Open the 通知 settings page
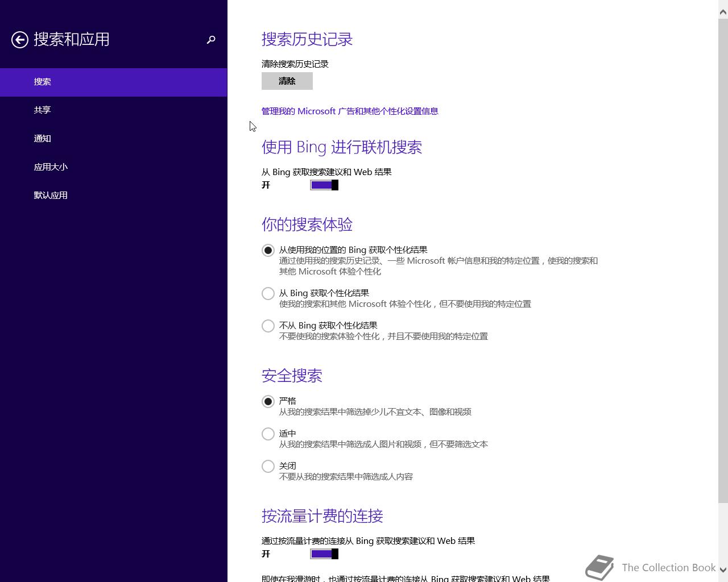Image resolution: width=728 pixels, height=582 pixels. [114, 139]
